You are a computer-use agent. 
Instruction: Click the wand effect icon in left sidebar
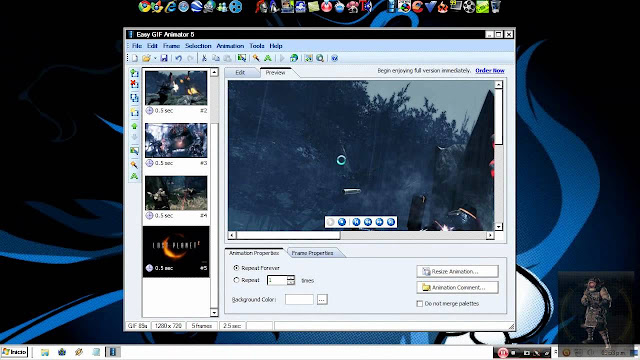(134, 164)
